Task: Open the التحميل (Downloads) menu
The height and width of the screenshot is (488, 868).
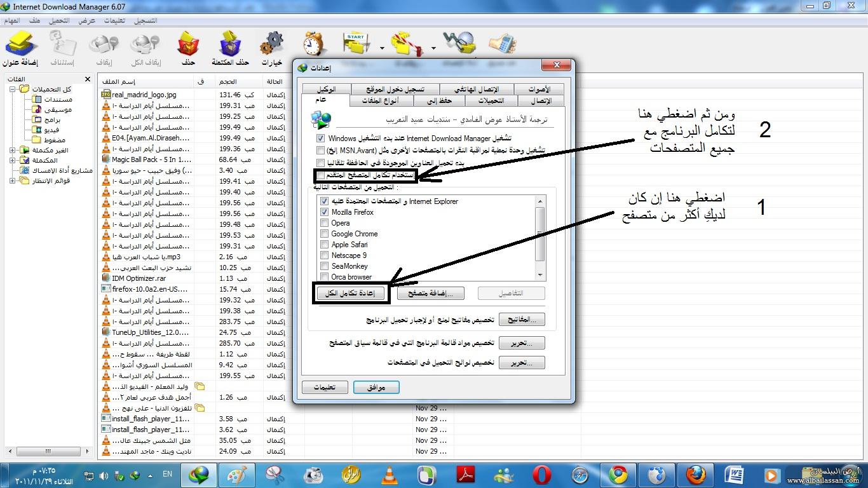Action: (x=59, y=20)
